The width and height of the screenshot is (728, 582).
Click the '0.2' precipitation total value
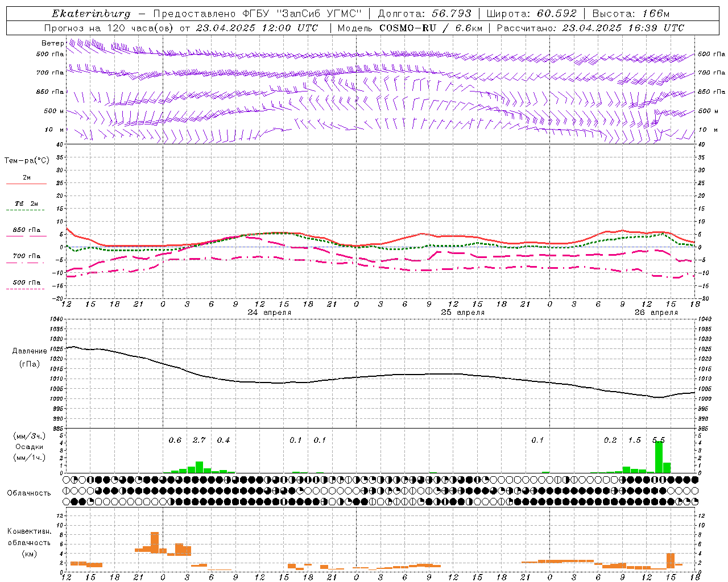[610, 440]
